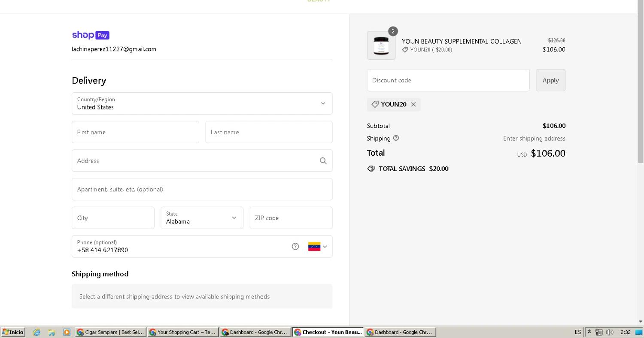Click the ZIP code field
This screenshot has height=338, width=644.
click(x=291, y=218)
